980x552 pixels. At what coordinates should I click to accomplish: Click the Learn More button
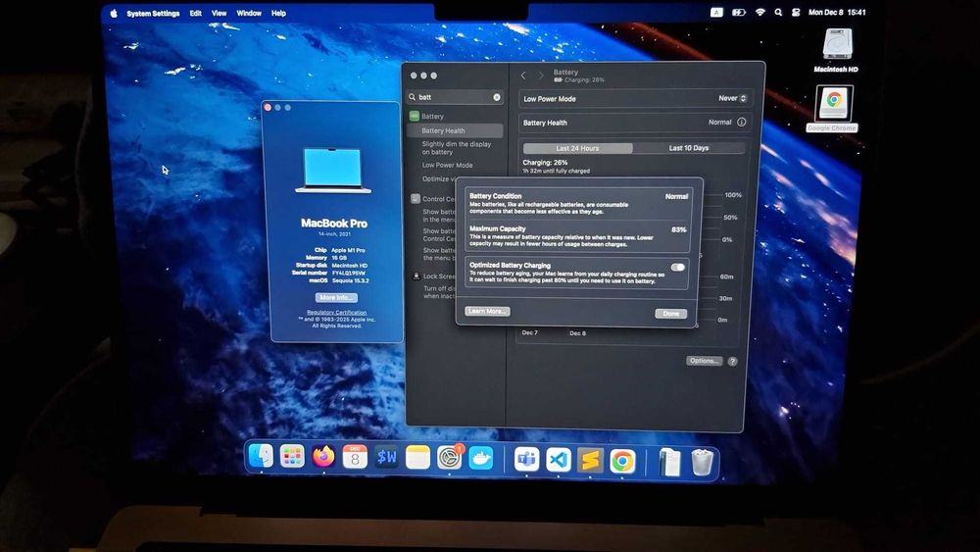coord(487,312)
